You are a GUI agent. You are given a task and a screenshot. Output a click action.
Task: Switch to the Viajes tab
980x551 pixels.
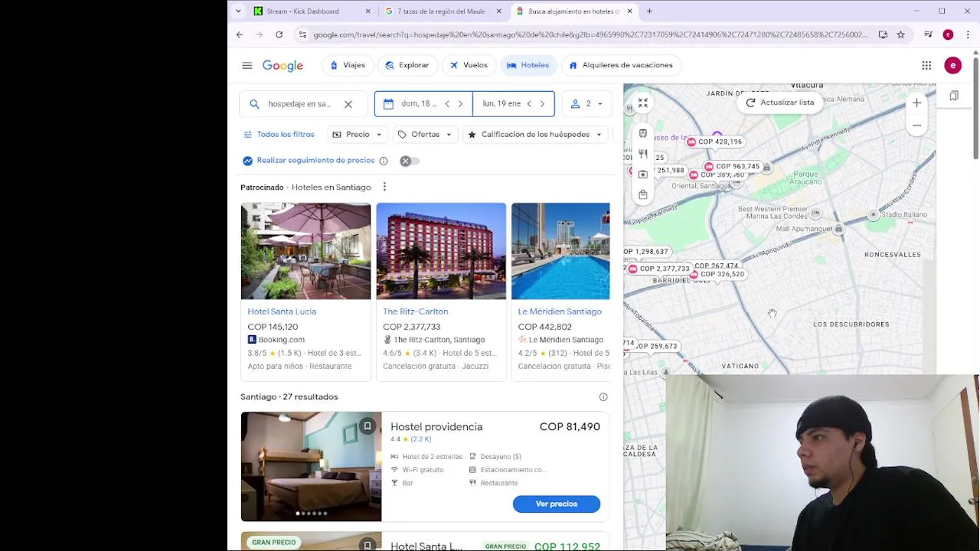click(348, 65)
